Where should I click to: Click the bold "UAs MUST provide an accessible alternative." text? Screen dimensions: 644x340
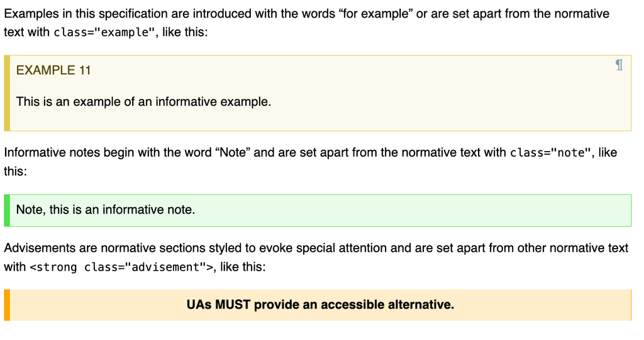(x=320, y=305)
